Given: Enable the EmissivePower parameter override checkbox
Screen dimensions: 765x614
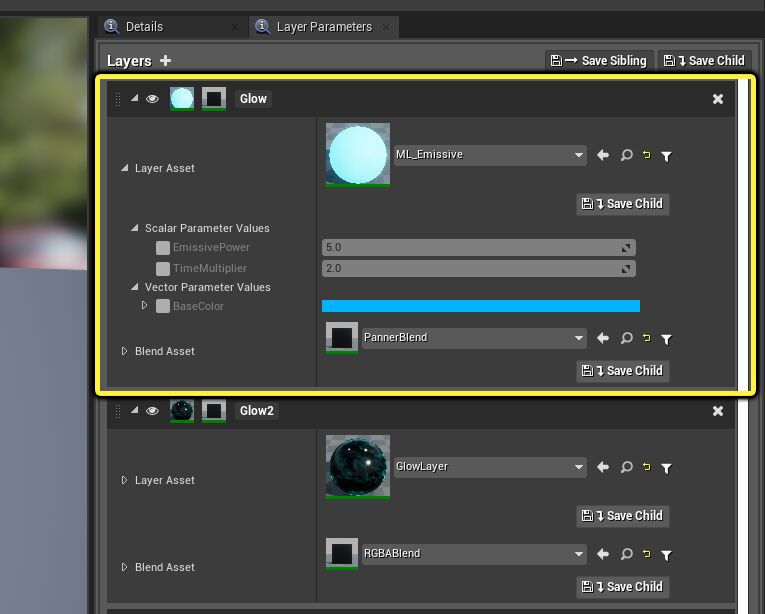Looking at the screenshot, I should click(162, 248).
